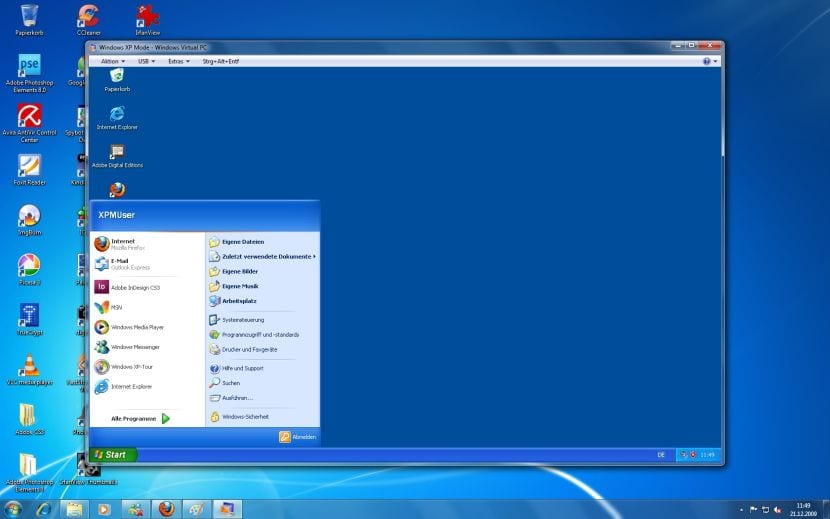Open Windows Explorer folder on taskbar
Viewport: 830px width, 519px height.
74,509
